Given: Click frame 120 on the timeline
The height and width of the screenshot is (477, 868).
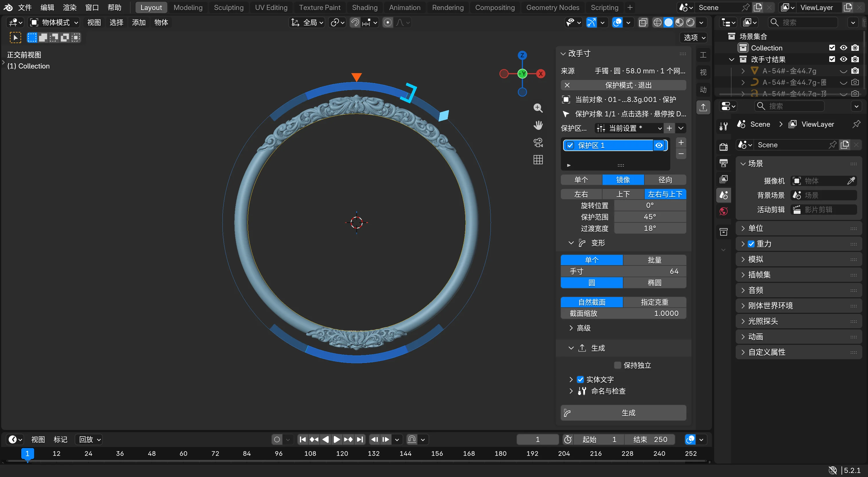Looking at the screenshot, I should click(x=342, y=453).
